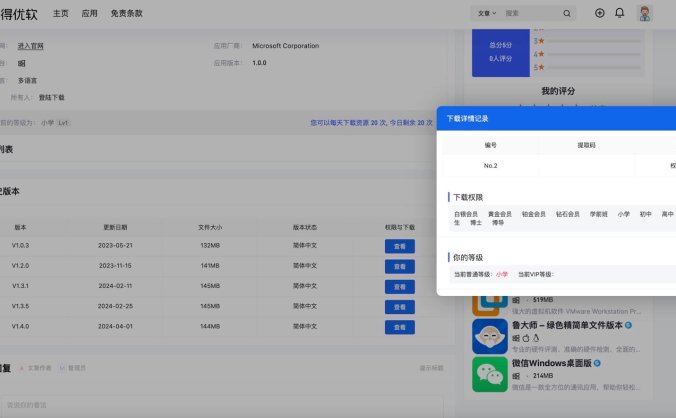Click the 得优软 site logo
Viewport: 676px width, 418px height.
pos(19,14)
